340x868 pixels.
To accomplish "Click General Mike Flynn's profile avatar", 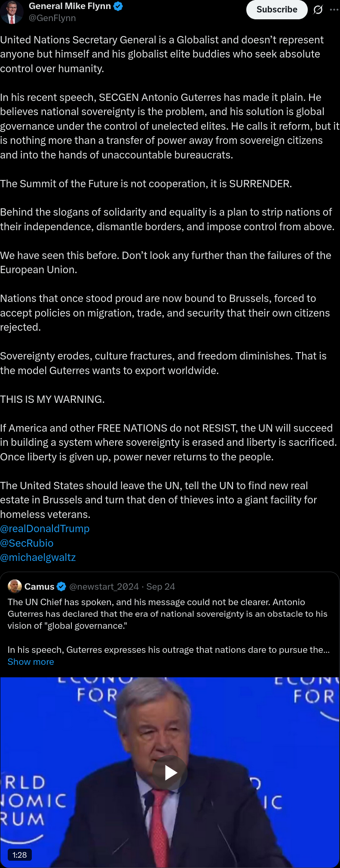I will click(x=12, y=12).
